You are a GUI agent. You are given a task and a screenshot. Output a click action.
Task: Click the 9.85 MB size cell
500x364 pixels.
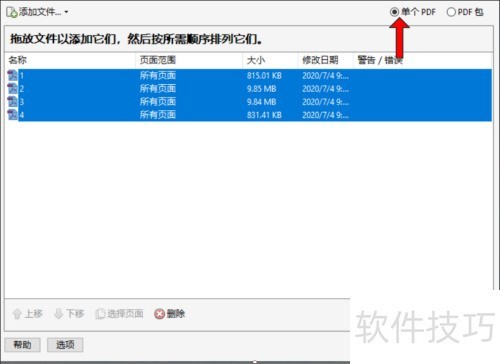[x=261, y=89]
